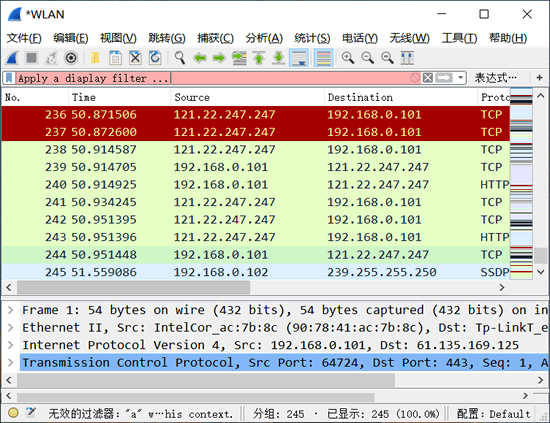Open the 工具(T) menu
Screen dimensions: 550x423
[x=460, y=38]
